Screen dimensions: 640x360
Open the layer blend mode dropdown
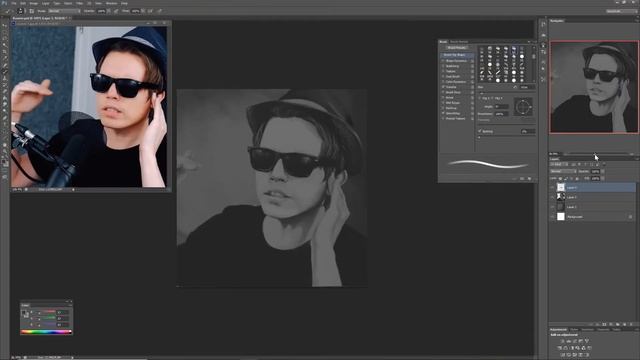[563, 171]
